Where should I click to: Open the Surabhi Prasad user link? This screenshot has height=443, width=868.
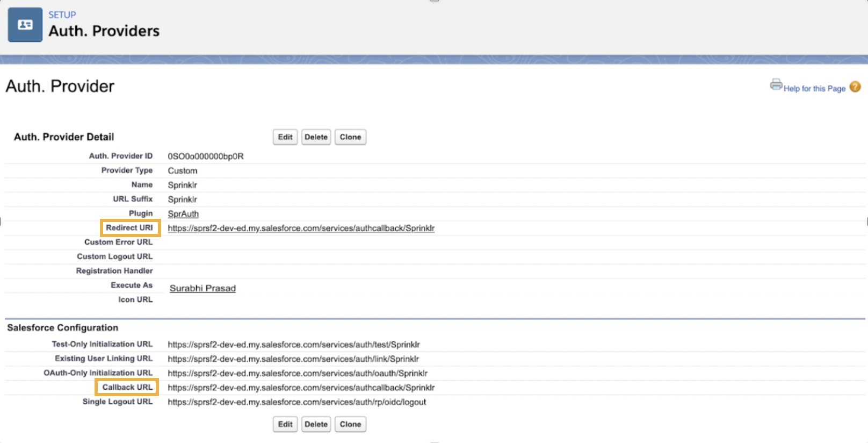(202, 288)
